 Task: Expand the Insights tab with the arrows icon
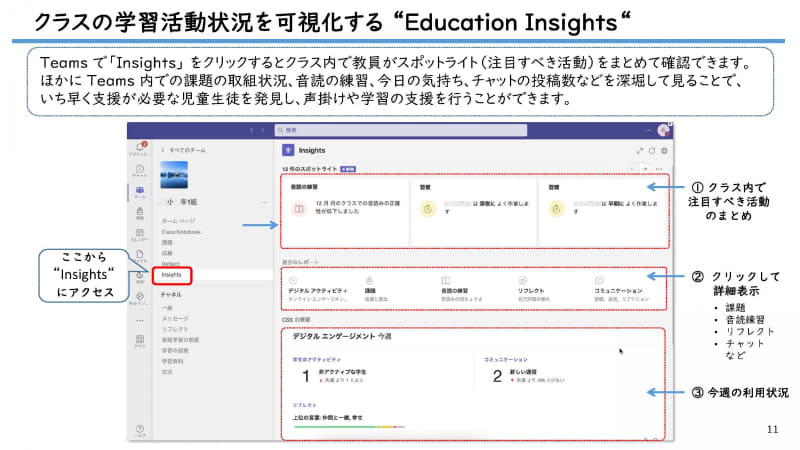tap(640, 151)
